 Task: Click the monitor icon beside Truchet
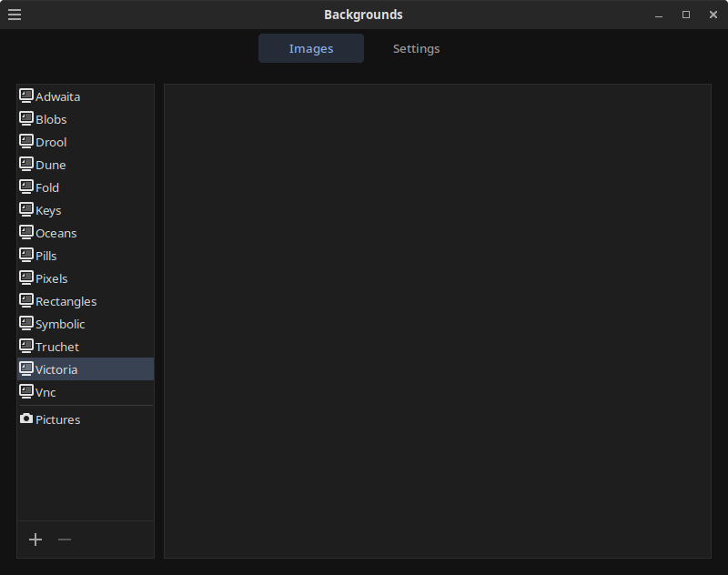coord(26,347)
